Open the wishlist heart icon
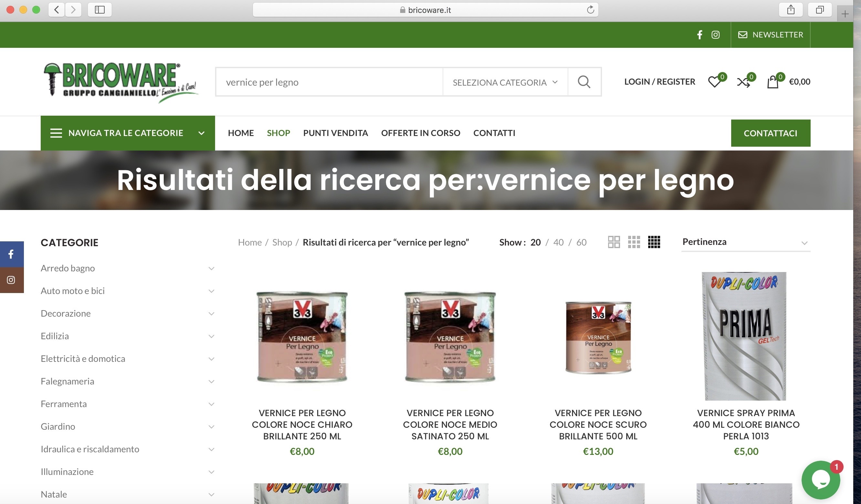Image resolution: width=861 pixels, height=504 pixels. click(x=714, y=82)
